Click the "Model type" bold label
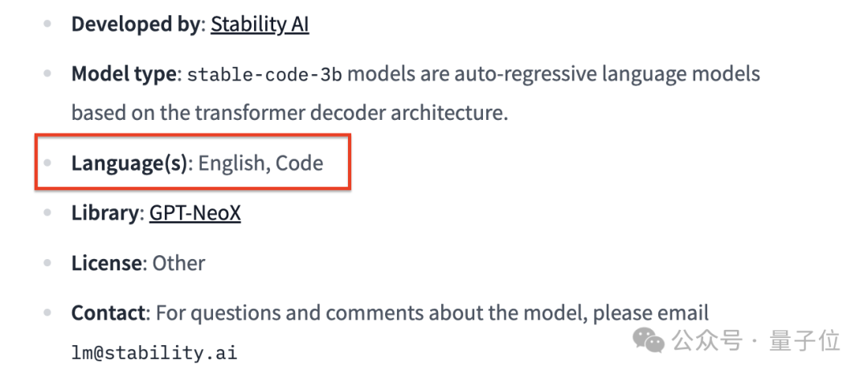 coord(124,75)
